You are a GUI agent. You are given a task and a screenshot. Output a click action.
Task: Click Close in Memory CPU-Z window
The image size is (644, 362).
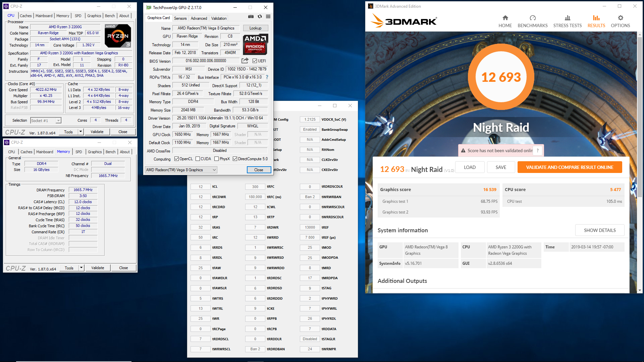click(123, 268)
